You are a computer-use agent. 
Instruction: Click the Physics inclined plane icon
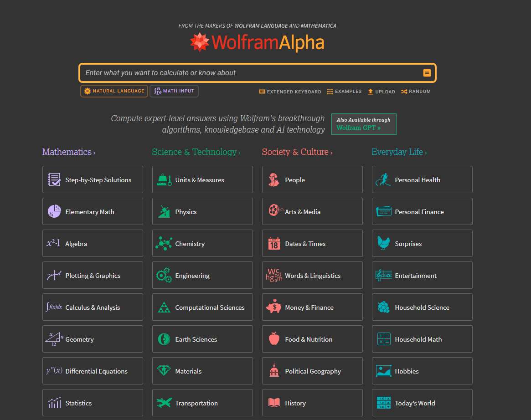(164, 211)
